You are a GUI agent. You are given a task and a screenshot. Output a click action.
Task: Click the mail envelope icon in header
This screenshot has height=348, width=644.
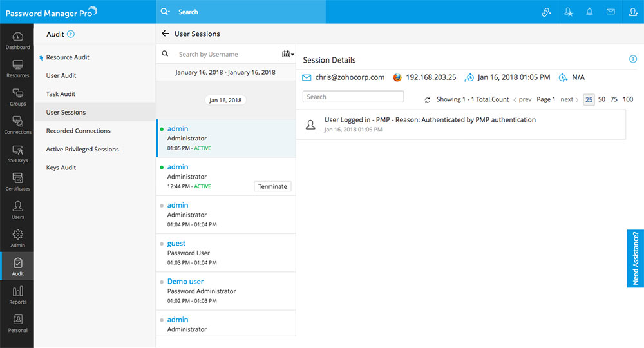pyautogui.click(x=611, y=12)
